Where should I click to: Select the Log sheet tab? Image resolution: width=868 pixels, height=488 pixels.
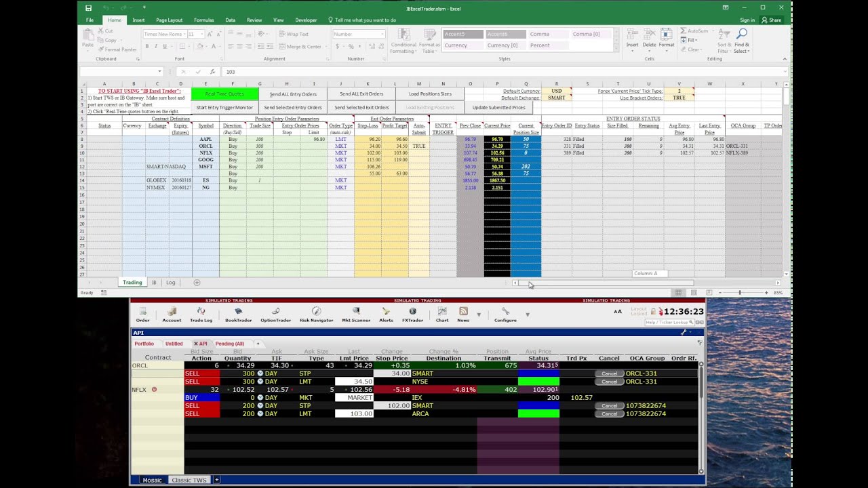click(171, 283)
